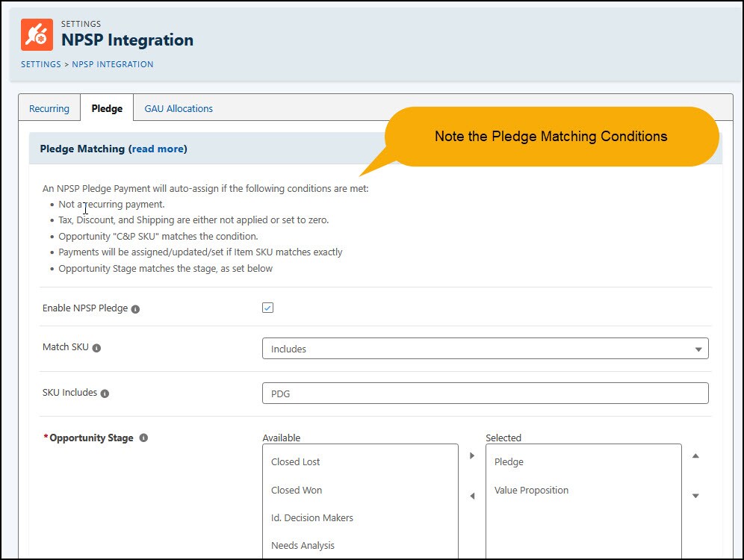Move selected stage to the Selected list
Image resolution: width=744 pixels, height=560 pixels.
click(x=471, y=455)
